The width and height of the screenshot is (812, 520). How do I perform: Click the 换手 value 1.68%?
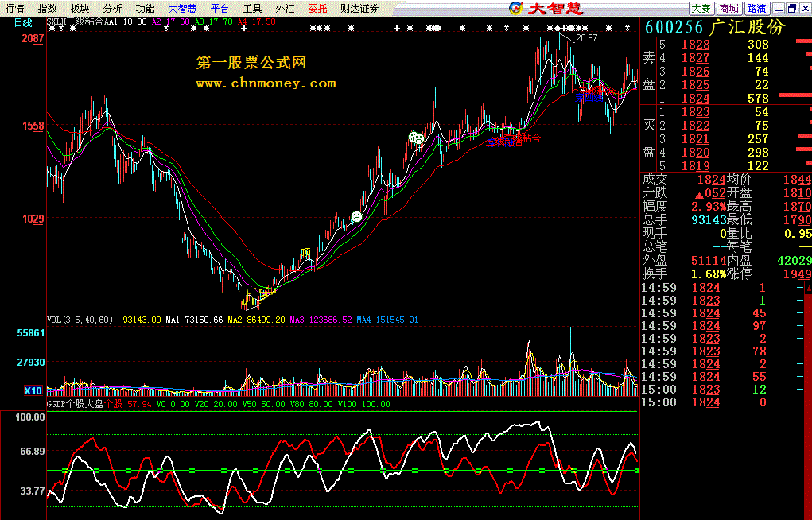pos(708,274)
